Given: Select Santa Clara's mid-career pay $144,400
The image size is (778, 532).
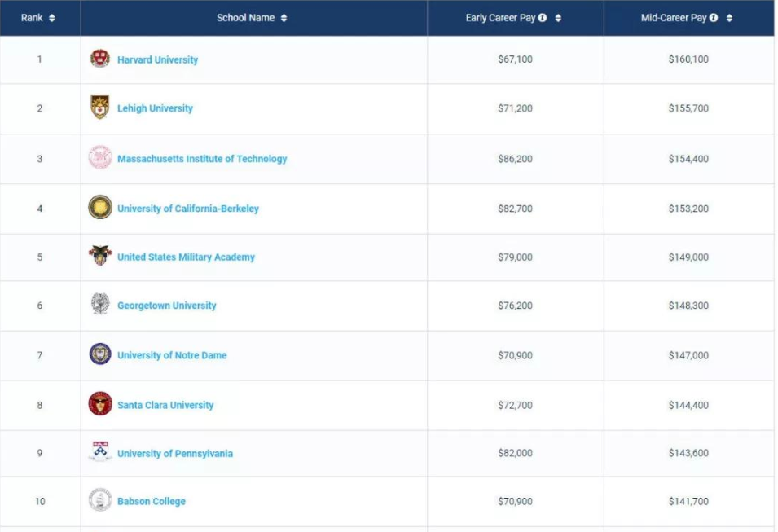Looking at the screenshot, I should coord(688,405).
